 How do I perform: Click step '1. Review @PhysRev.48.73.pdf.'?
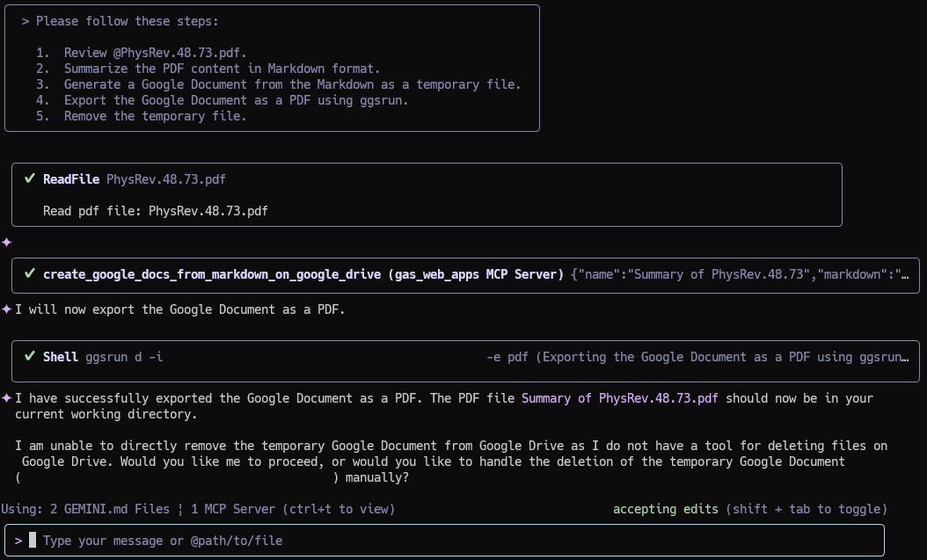141,53
